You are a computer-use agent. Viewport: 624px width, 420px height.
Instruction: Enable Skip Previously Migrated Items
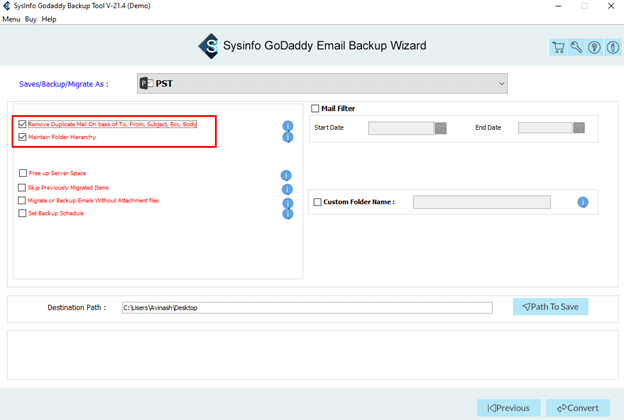coord(22,187)
